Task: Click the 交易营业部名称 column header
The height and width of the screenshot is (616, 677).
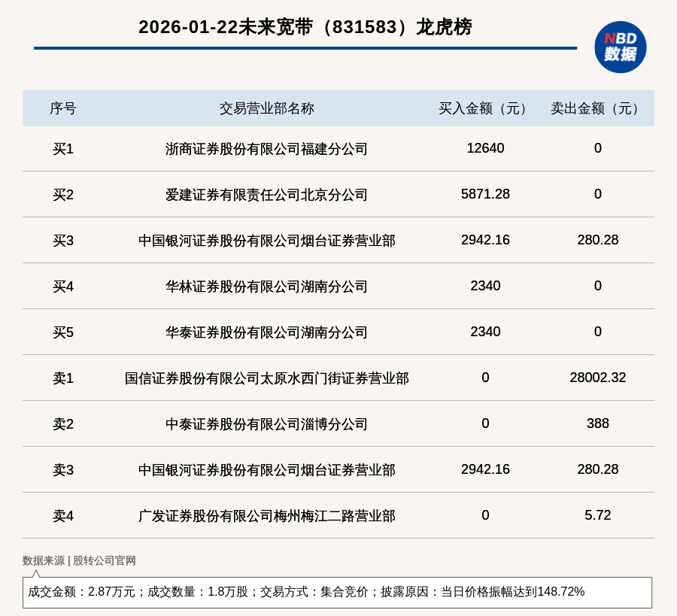Action: pos(266,108)
